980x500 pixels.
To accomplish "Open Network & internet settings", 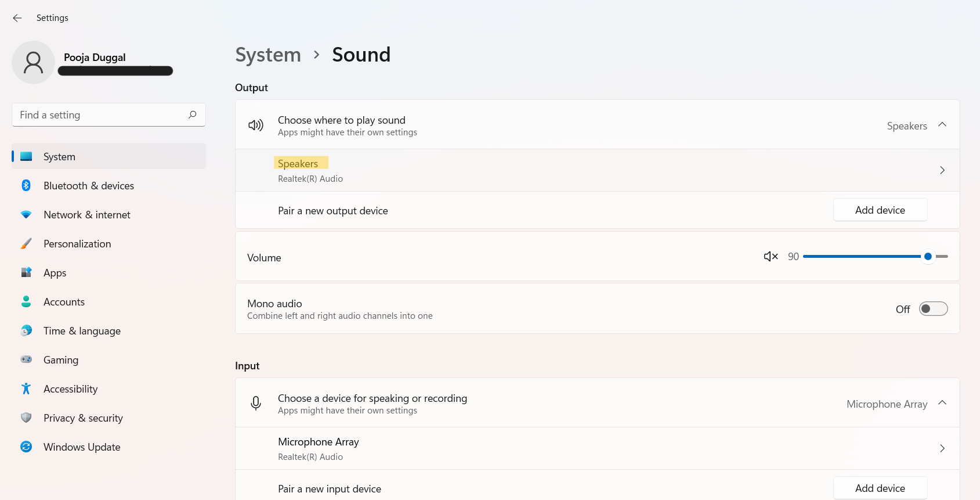I will [87, 215].
